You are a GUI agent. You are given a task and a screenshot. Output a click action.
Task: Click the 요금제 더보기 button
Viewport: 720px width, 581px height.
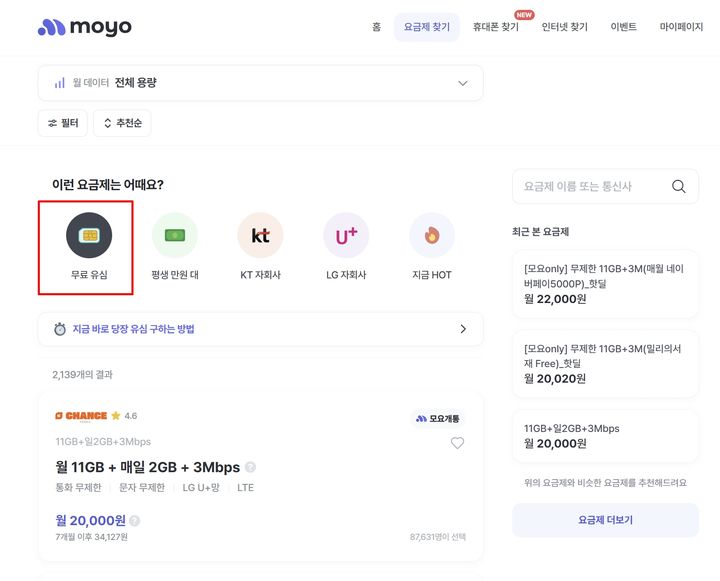(x=605, y=520)
